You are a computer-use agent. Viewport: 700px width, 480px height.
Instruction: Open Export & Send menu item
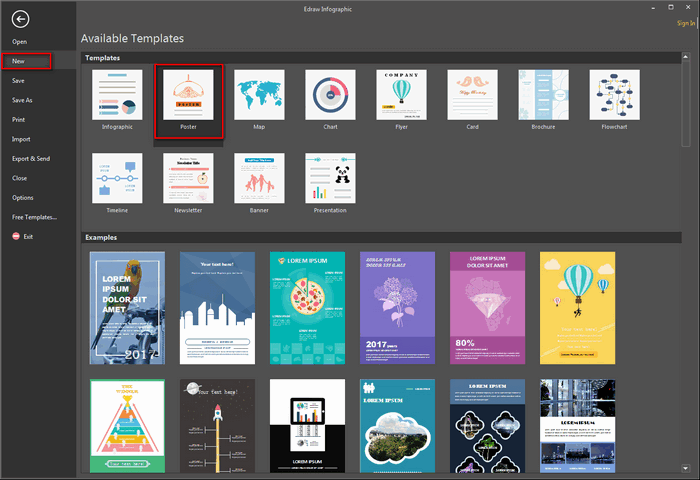click(31, 159)
